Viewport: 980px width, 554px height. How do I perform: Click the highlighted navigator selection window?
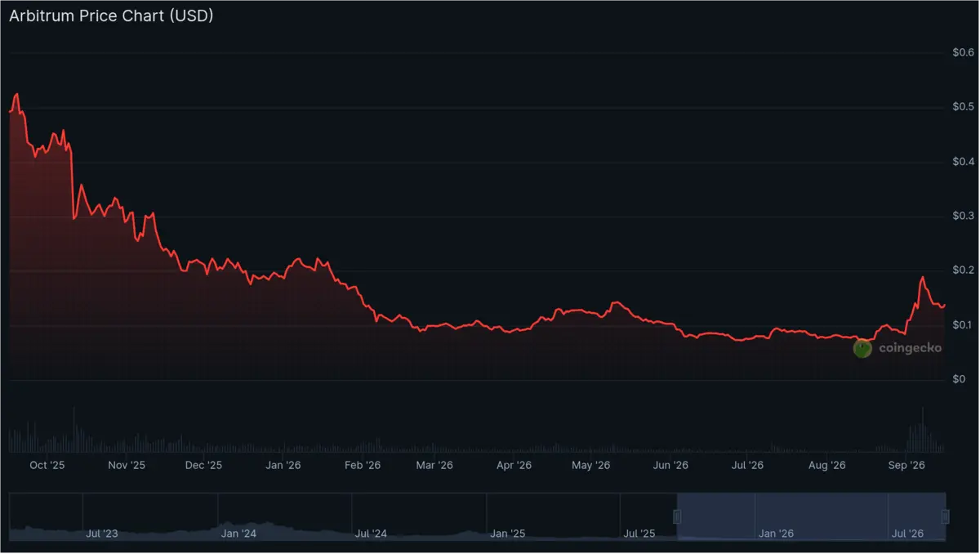[811, 516]
